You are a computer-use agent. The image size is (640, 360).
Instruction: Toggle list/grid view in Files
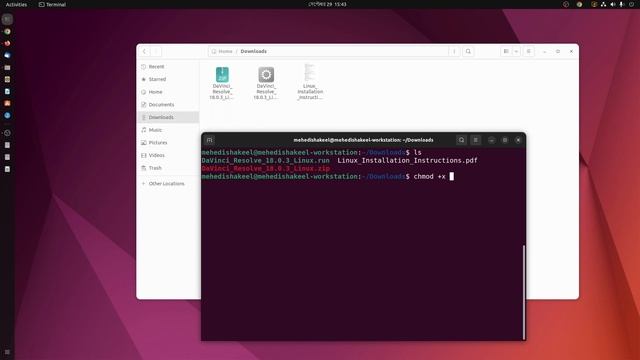pos(506,51)
